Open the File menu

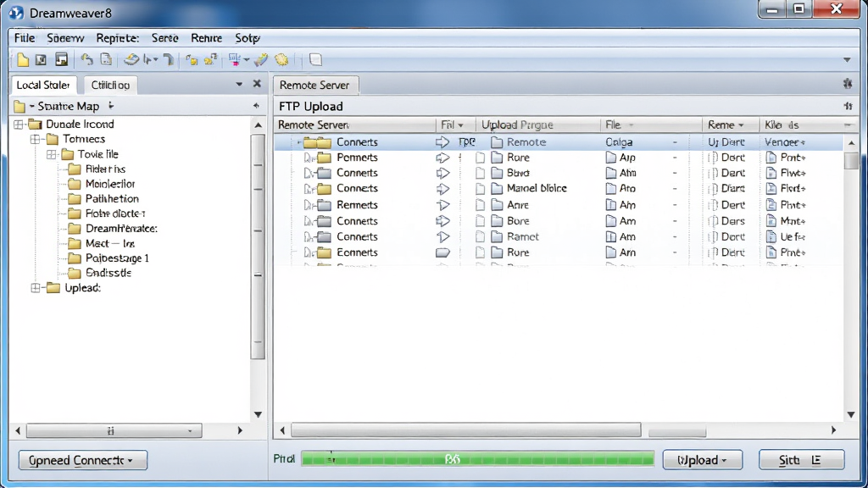click(25, 38)
